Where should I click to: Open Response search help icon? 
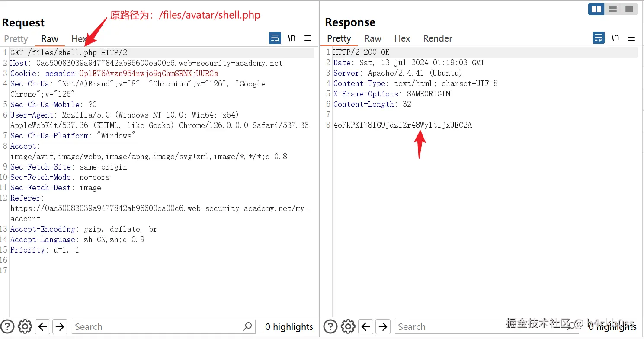coord(331,326)
